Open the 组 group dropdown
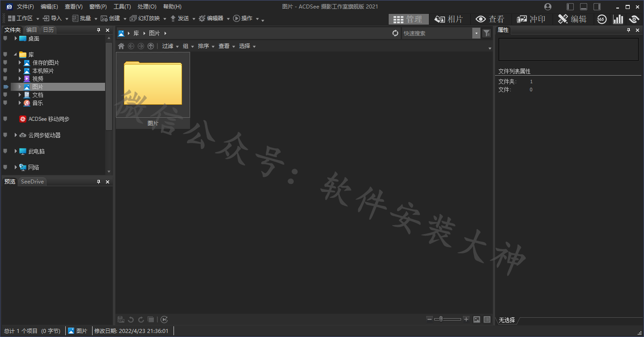The height and width of the screenshot is (337, 644). pyautogui.click(x=188, y=46)
